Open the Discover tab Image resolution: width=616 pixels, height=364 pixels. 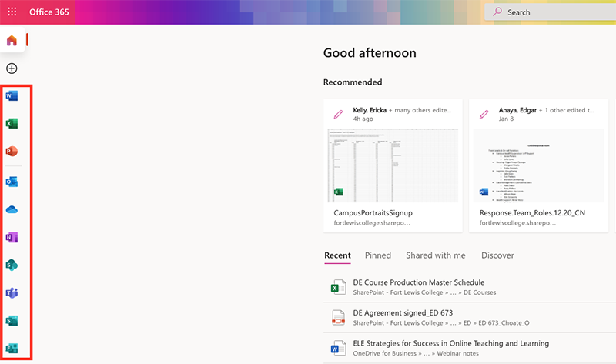pos(497,255)
